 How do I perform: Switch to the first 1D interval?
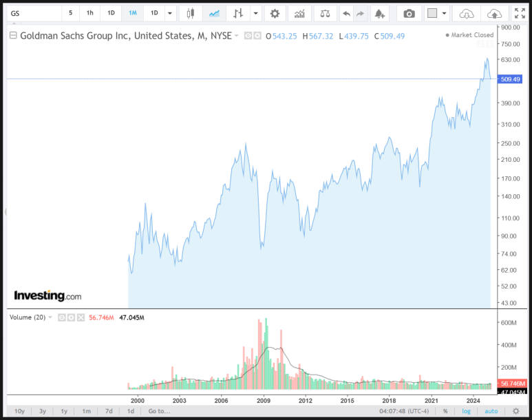click(x=111, y=13)
